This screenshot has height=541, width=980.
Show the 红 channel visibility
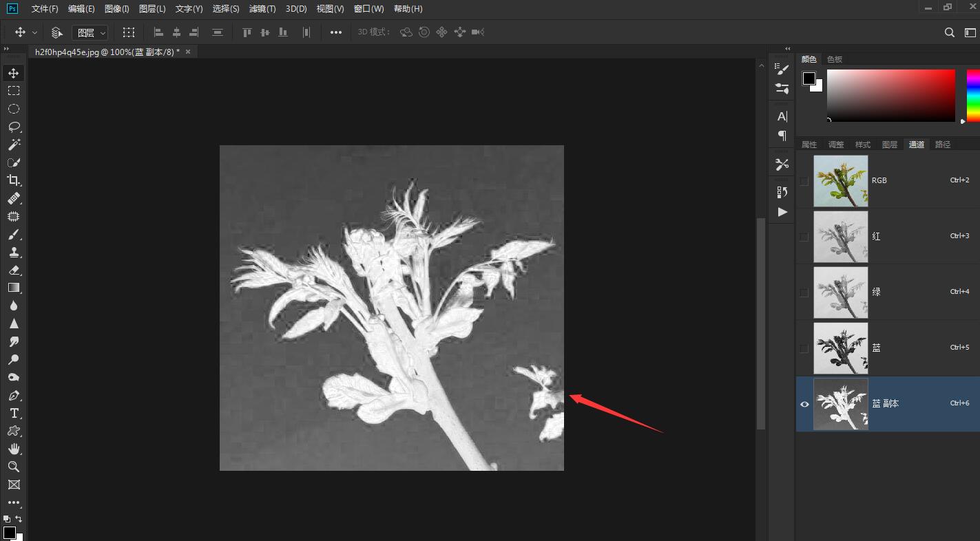point(804,237)
